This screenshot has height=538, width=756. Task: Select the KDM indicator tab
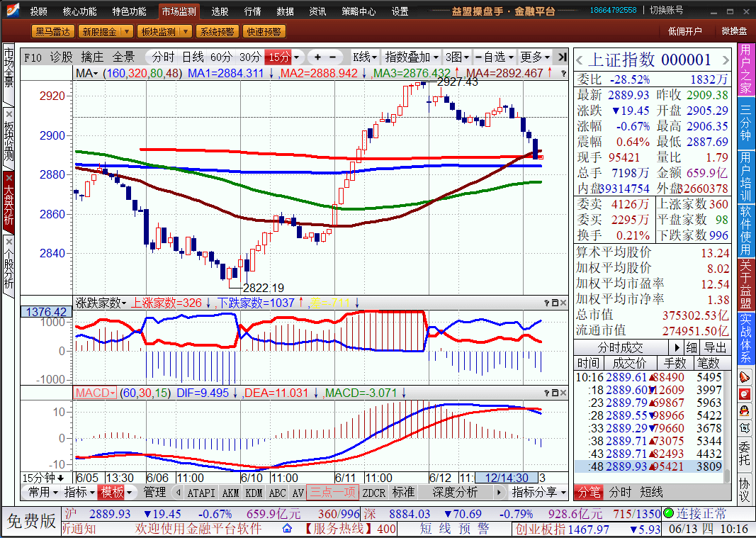tap(254, 493)
